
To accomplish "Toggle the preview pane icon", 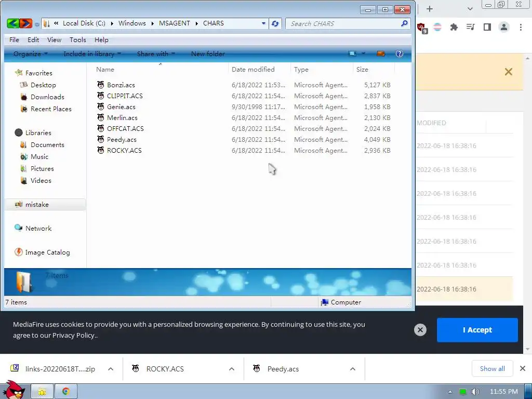I will [x=381, y=54].
